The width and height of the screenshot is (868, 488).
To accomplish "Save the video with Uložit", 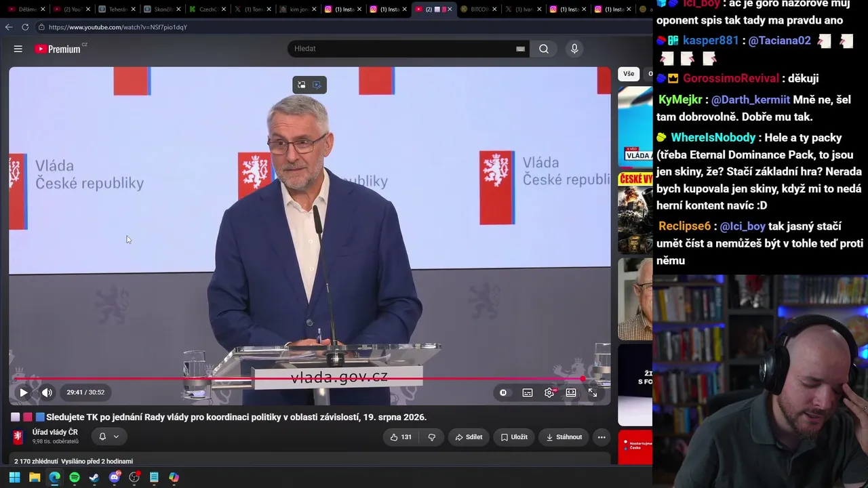I will [x=513, y=437].
